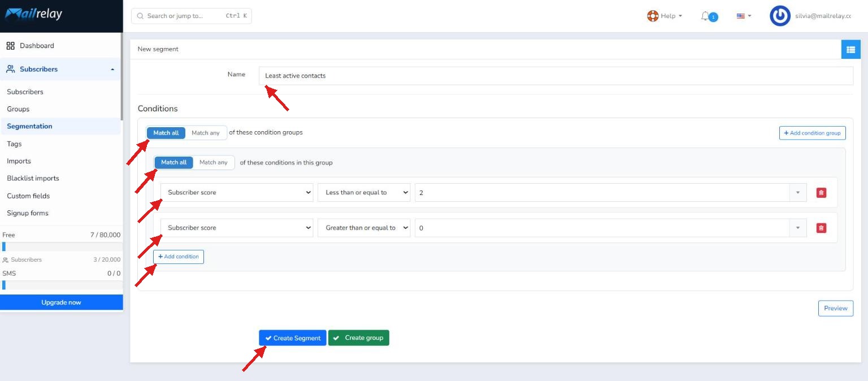This screenshot has width=868, height=381.
Task: Delete the Greater than or equal to condition
Action: point(821,228)
